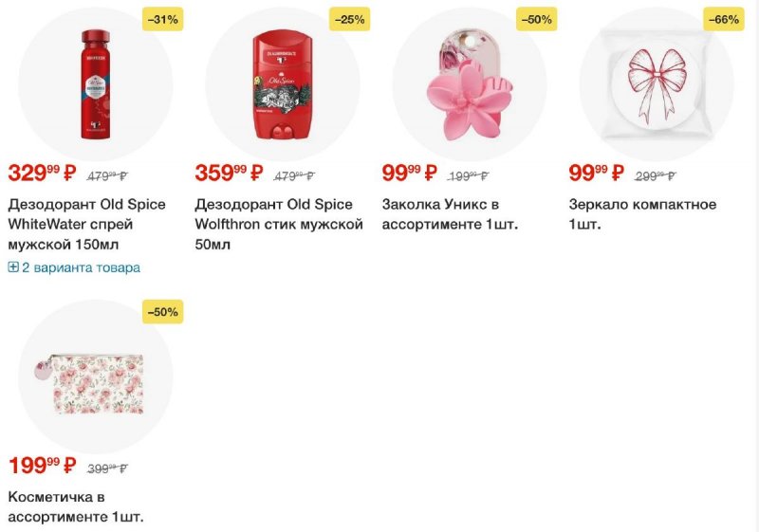Expand the plus icon for 2 product variants
This screenshot has height=532, width=759.
(13, 267)
